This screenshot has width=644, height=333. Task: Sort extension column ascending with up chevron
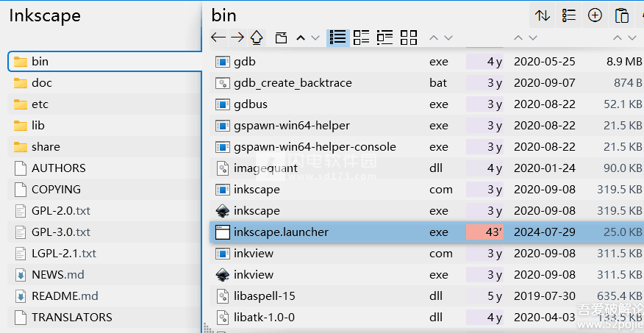coord(434,38)
